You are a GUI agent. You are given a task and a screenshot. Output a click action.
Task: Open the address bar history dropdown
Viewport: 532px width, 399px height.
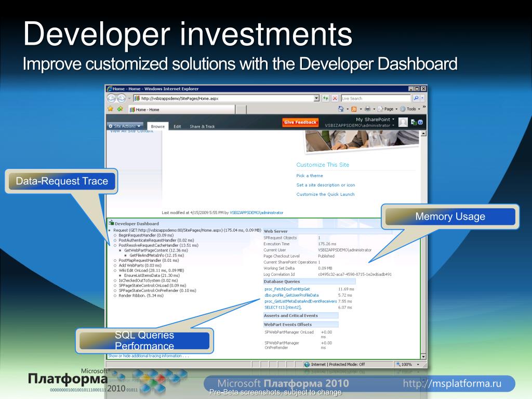coord(316,98)
